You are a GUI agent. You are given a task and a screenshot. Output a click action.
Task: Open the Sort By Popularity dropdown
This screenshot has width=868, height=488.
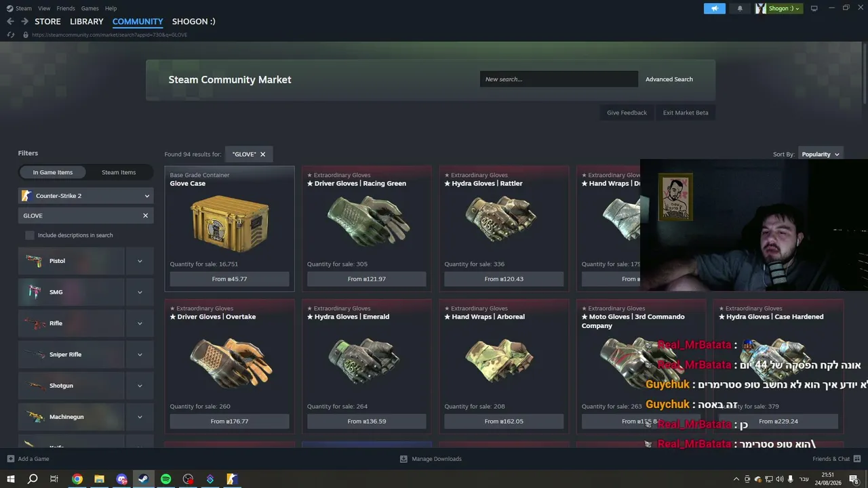coord(821,155)
